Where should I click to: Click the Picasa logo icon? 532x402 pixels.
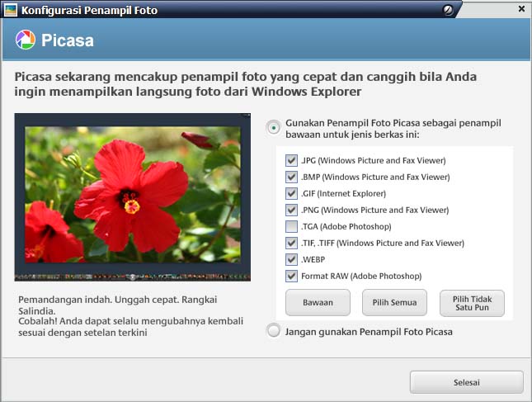[x=26, y=40]
